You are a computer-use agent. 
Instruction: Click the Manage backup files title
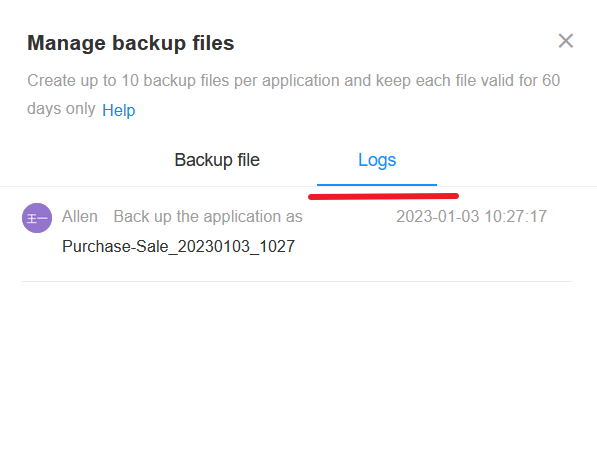tap(131, 43)
